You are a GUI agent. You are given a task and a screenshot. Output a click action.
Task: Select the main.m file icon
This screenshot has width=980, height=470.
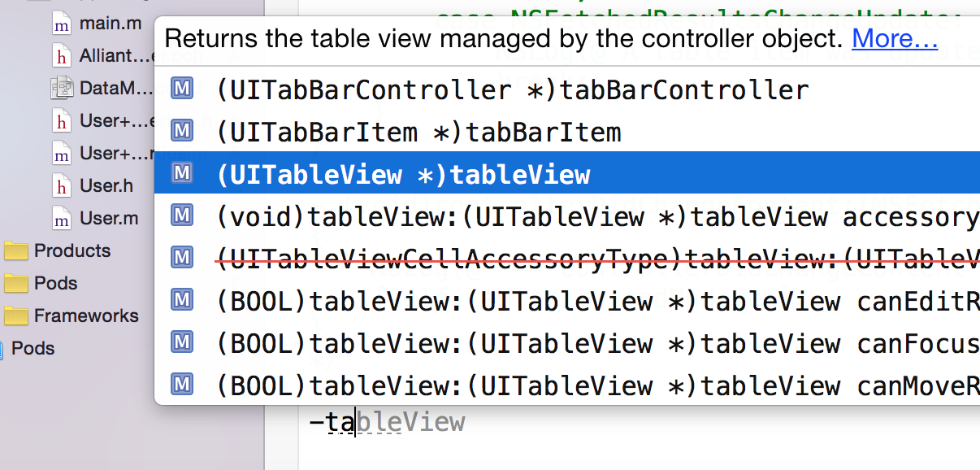[x=62, y=24]
